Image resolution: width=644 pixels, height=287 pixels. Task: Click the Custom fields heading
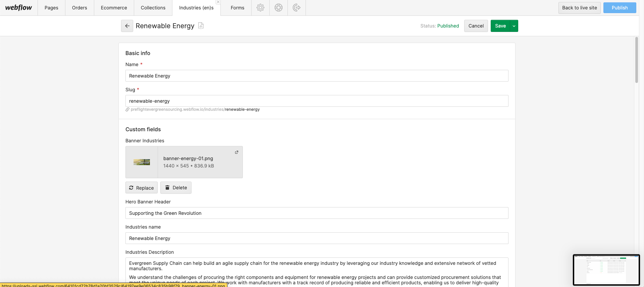(x=143, y=129)
